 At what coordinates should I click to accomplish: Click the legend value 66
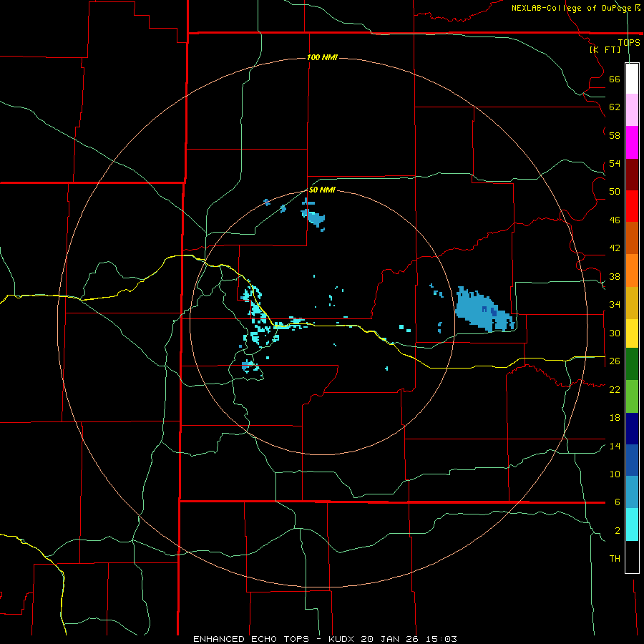(x=615, y=79)
